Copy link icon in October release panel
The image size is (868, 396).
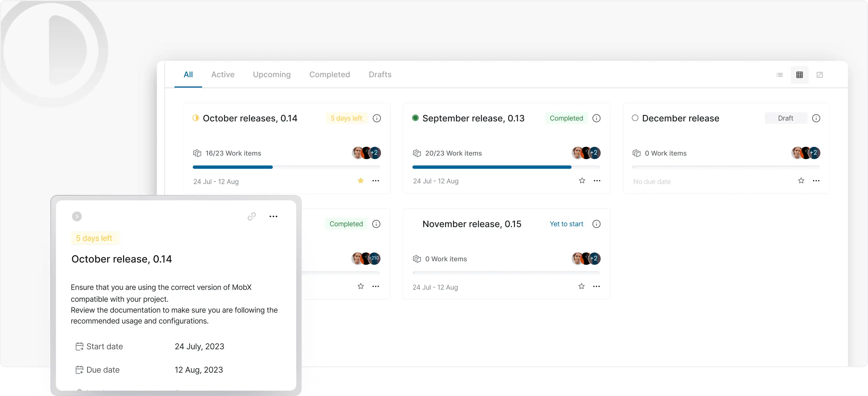coord(252,216)
